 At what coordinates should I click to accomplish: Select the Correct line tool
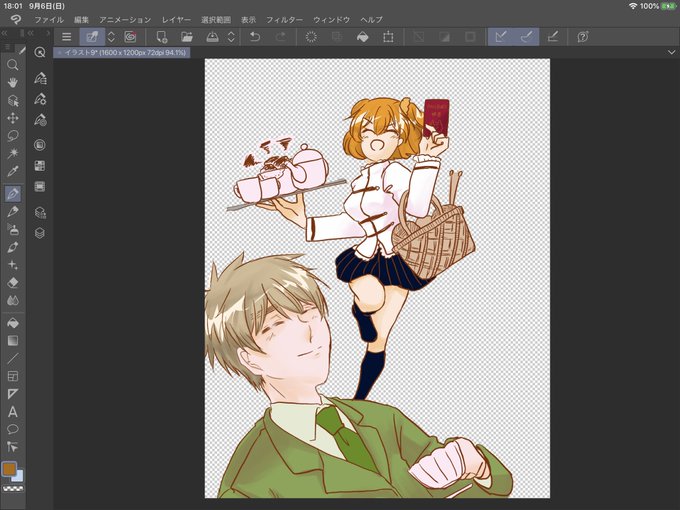[x=13, y=447]
